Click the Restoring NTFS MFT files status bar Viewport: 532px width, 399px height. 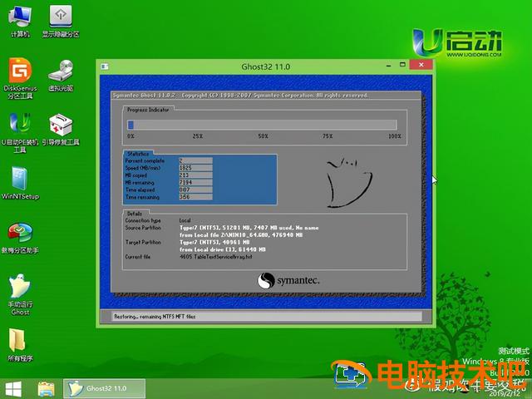coord(267,317)
